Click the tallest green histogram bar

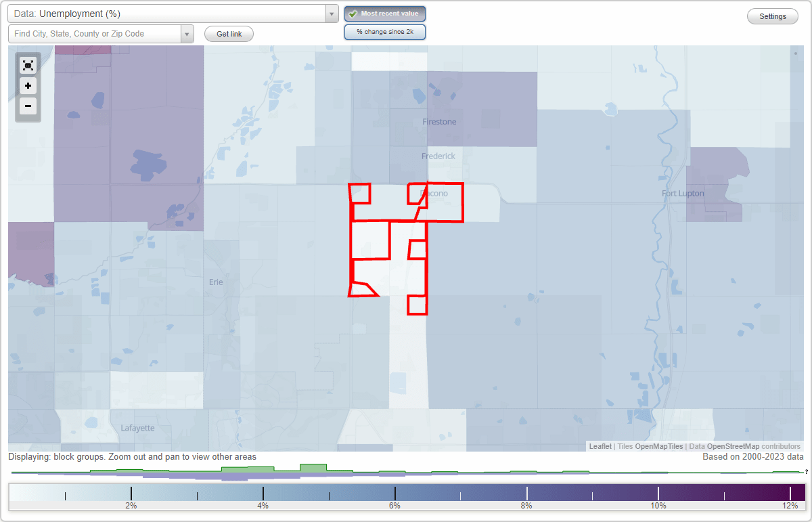click(313, 468)
